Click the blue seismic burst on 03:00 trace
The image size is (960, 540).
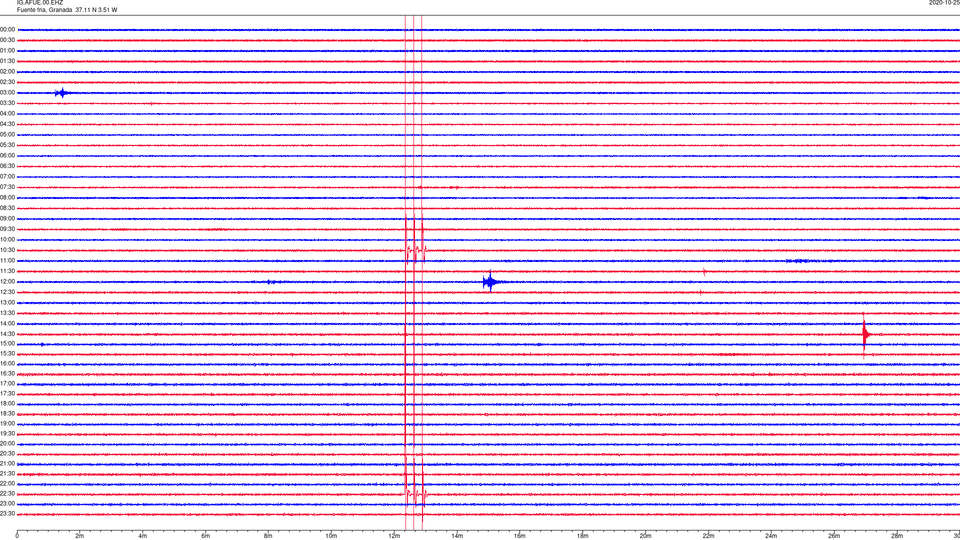(x=61, y=93)
